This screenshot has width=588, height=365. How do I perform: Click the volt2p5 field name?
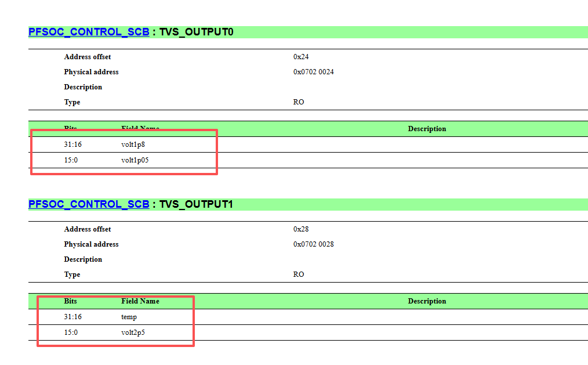click(133, 333)
